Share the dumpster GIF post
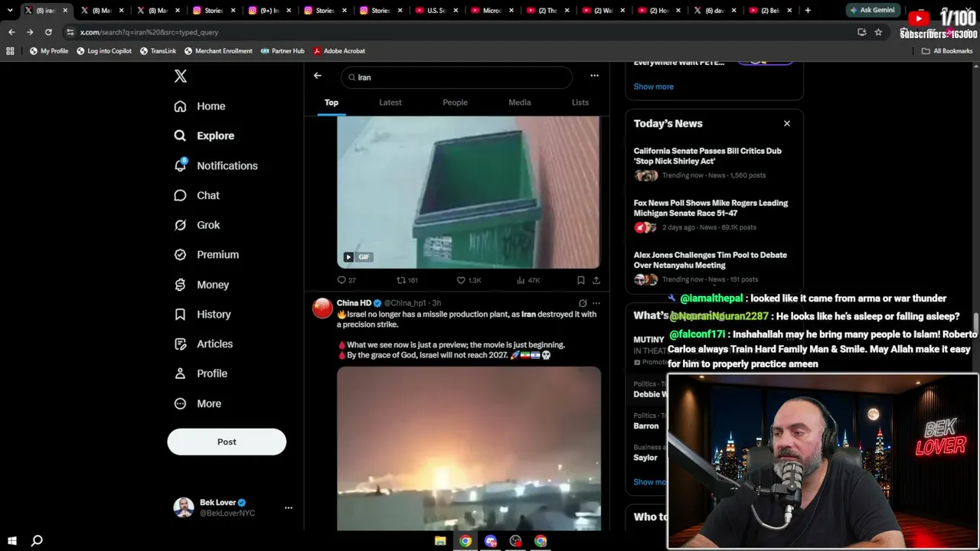 click(x=596, y=280)
